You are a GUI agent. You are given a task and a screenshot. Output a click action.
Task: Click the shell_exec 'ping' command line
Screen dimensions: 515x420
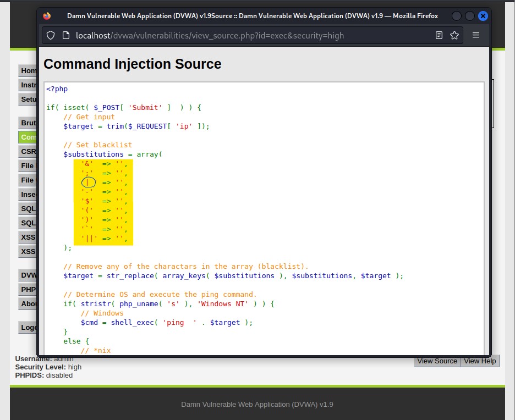167,323
